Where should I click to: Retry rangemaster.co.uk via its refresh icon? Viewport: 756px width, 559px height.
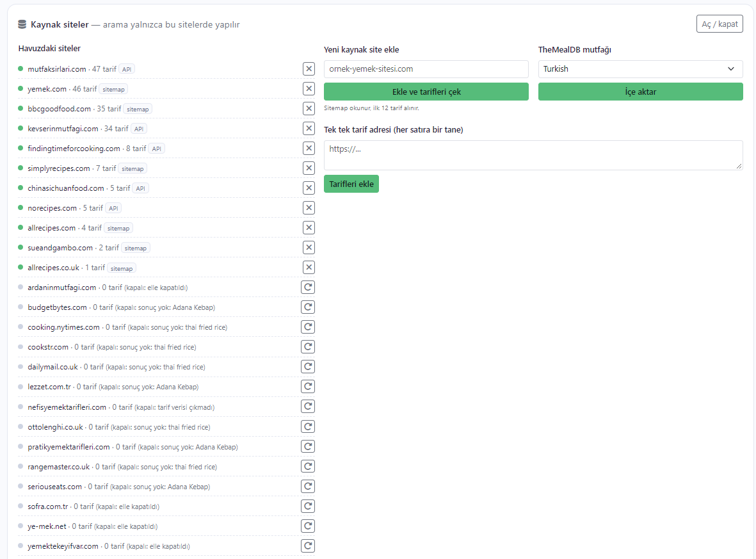click(308, 466)
